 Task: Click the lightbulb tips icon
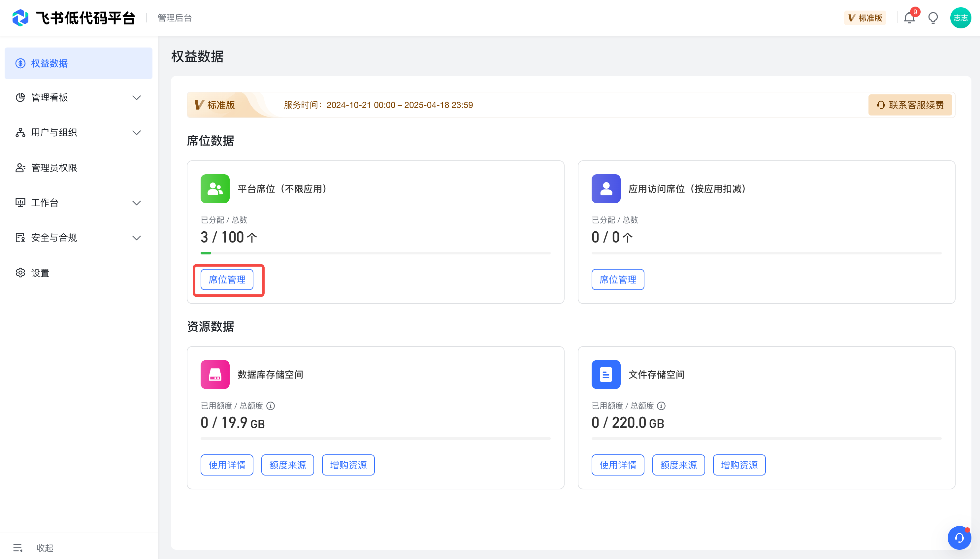tap(933, 18)
